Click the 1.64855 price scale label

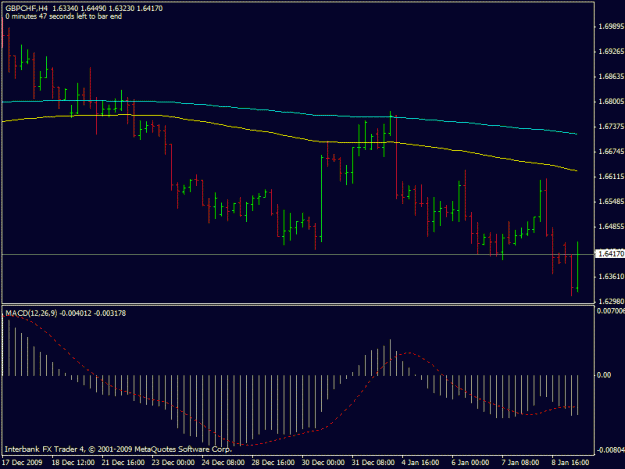click(611, 227)
